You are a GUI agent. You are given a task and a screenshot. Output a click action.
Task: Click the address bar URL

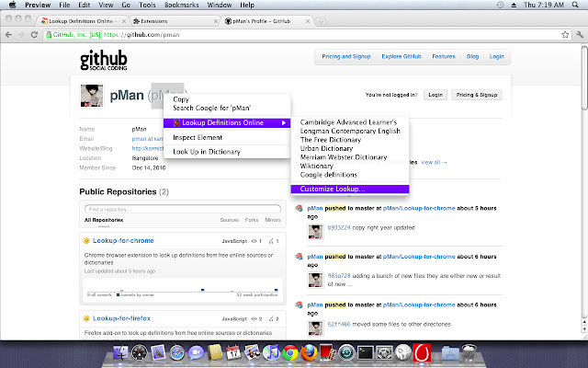pos(141,35)
